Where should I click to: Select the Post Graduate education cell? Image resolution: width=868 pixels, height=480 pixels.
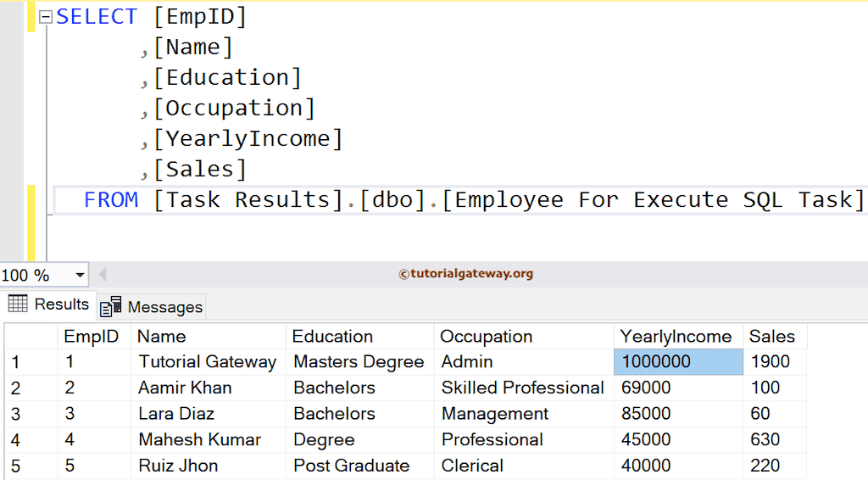pos(351,466)
